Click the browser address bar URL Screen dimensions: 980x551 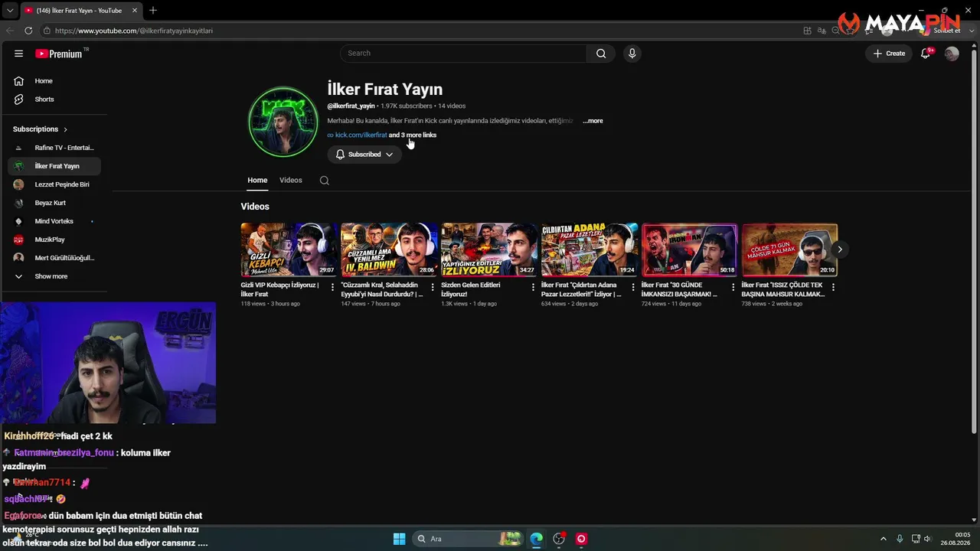134,31
